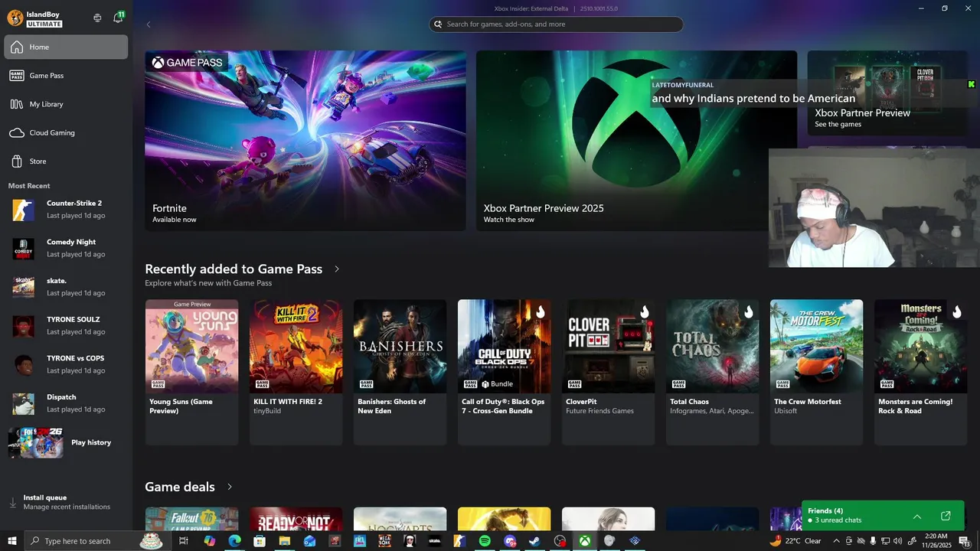Screen dimensions: 980x551
Task: Expand Recently added to Game Pass chevron
Action: [x=337, y=269]
